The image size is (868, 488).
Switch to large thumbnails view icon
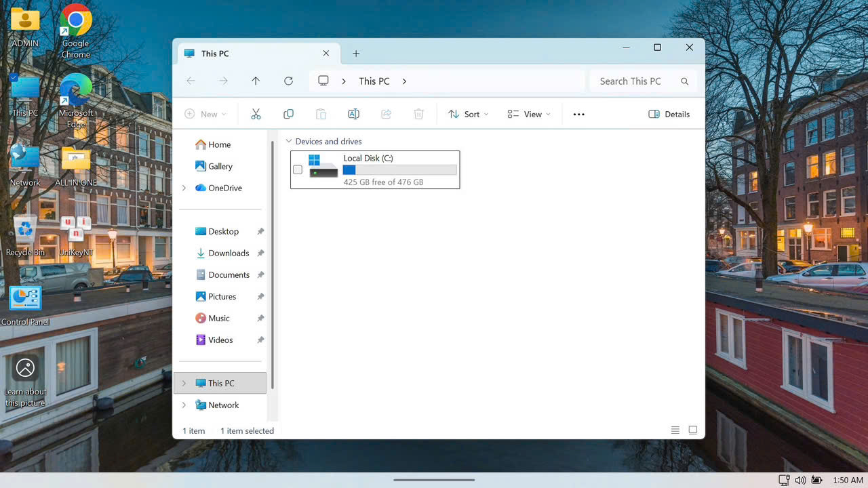[x=692, y=430]
